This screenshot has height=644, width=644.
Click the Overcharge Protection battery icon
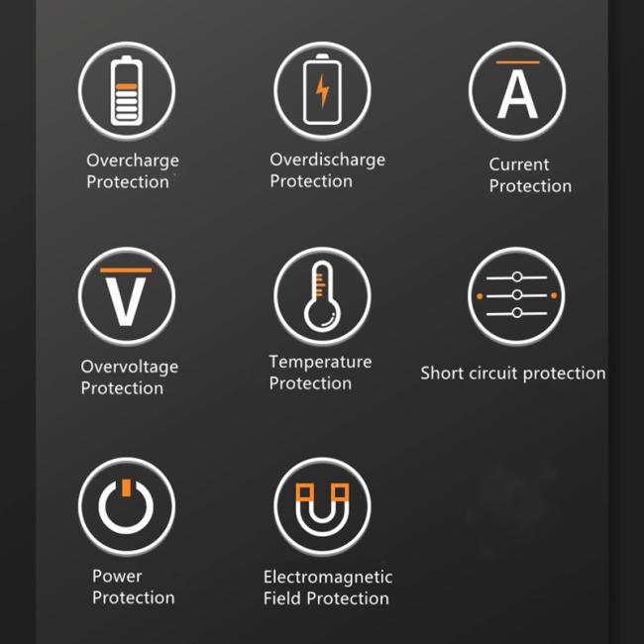(127, 91)
